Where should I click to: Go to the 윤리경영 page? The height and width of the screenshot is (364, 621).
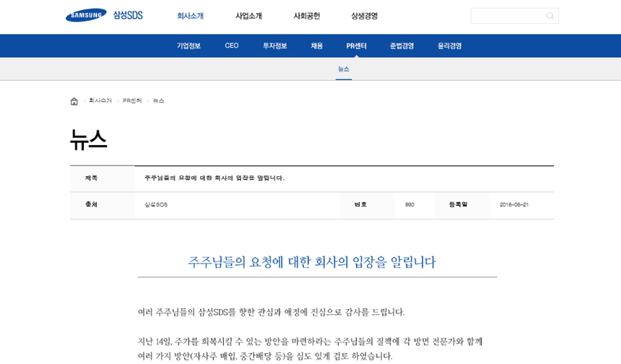pyautogui.click(x=449, y=46)
